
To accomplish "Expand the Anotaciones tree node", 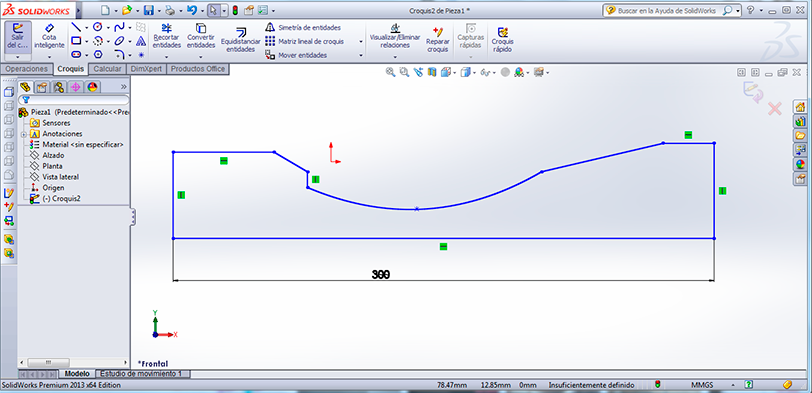I will tap(23, 134).
